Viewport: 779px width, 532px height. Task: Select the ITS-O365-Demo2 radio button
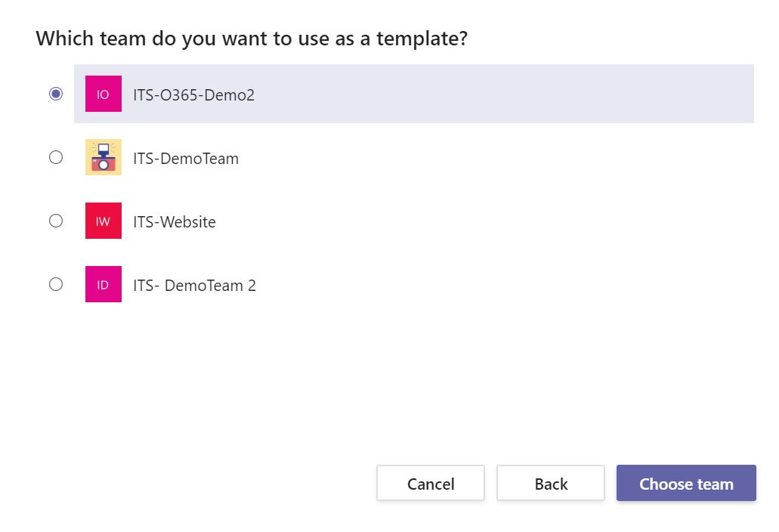pyautogui.click(x=56, y=94)
